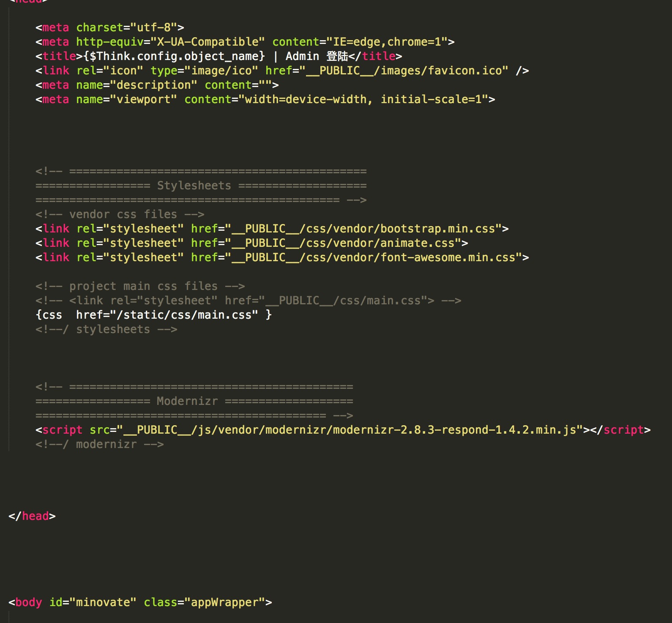Click the Modernizr comment header
Screen dimensions: 672x623
tap(187, 401)
